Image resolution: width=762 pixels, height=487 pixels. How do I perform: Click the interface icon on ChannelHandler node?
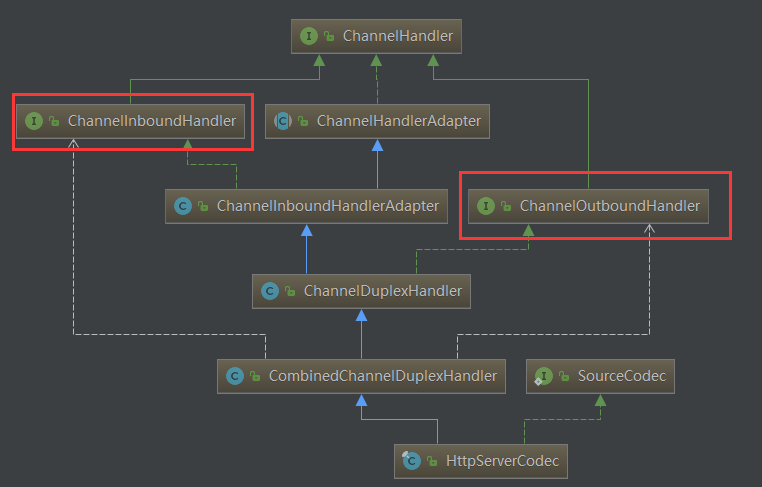pyautogui.click(x=309, y=36)
